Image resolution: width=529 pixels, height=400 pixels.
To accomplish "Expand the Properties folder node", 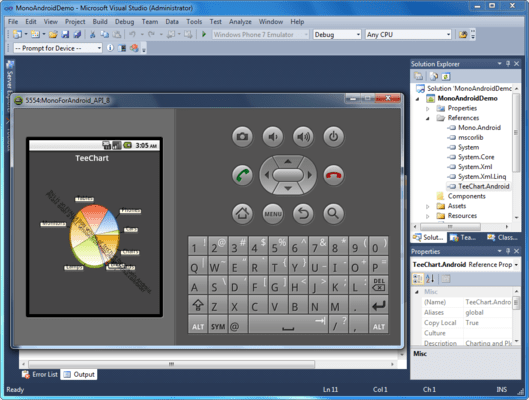I will pos(428,109).
